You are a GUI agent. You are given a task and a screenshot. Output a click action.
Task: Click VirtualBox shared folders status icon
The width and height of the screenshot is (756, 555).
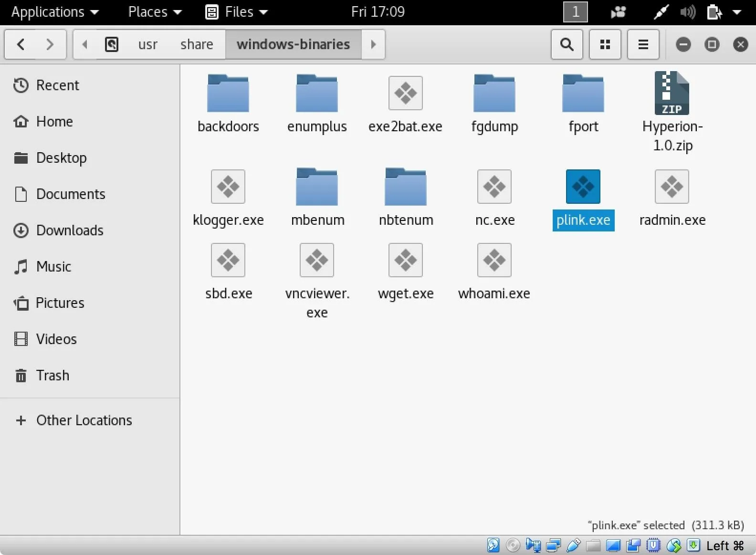[593, 545]
